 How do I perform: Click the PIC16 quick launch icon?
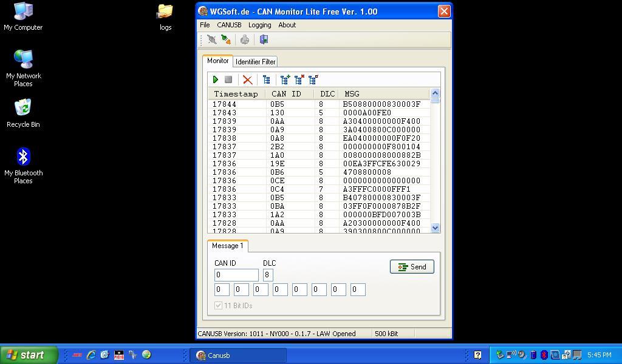(118, 354)
